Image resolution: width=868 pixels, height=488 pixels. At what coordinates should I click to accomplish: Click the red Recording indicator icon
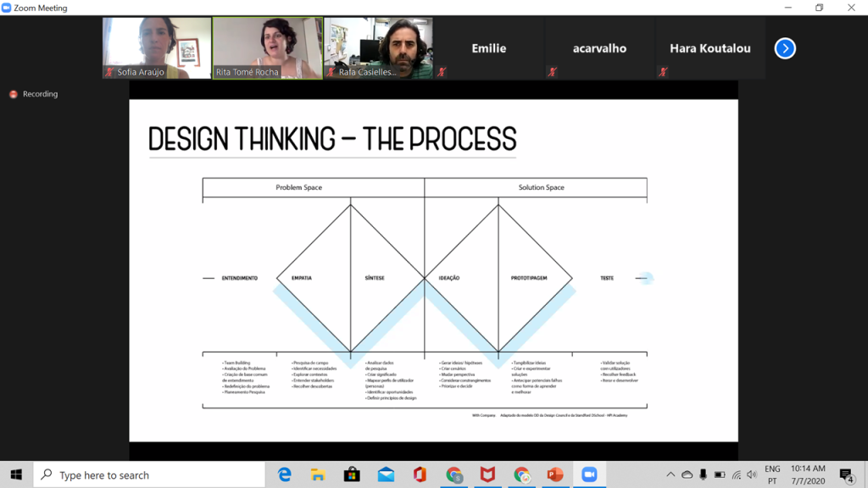(x=13, y=94)
